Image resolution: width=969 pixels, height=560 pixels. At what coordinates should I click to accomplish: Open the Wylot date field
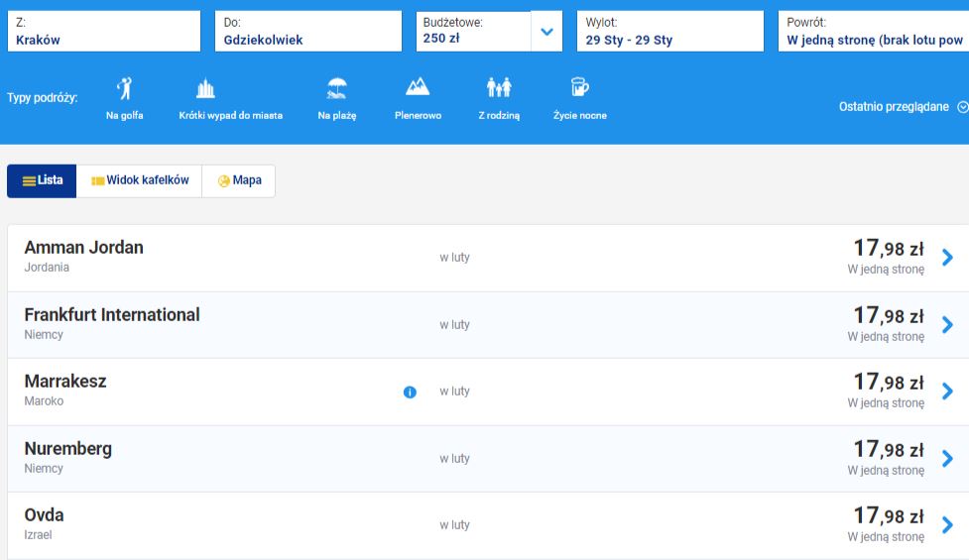coord(669,32)
